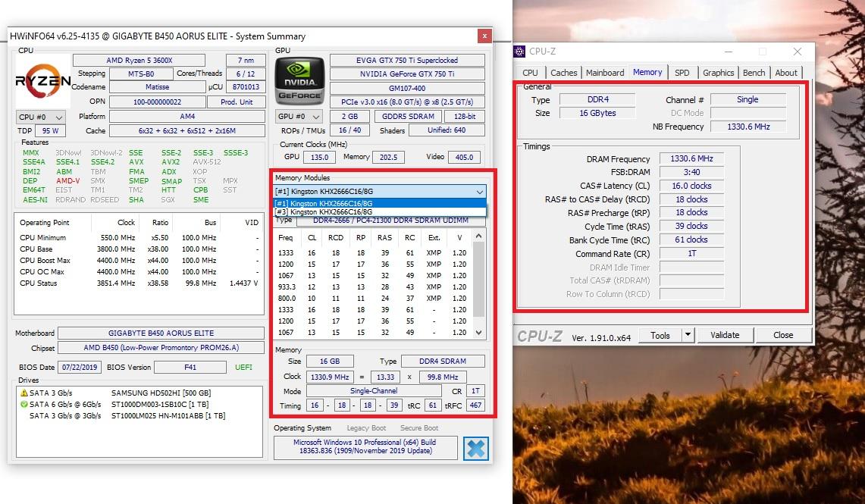Click the Tools button in CPU-Z
This screenshot has width=865, height=504.
[660, 335]
